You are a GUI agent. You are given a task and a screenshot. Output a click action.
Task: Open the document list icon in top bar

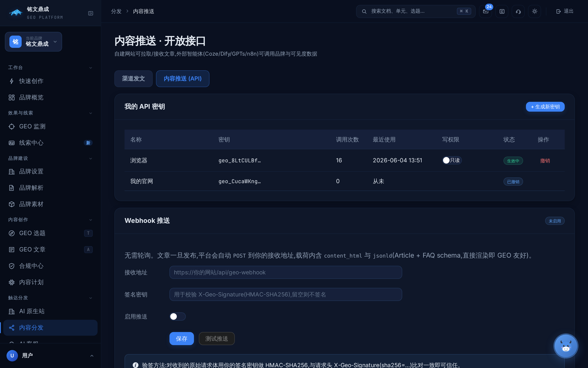(x=502, y=11)
